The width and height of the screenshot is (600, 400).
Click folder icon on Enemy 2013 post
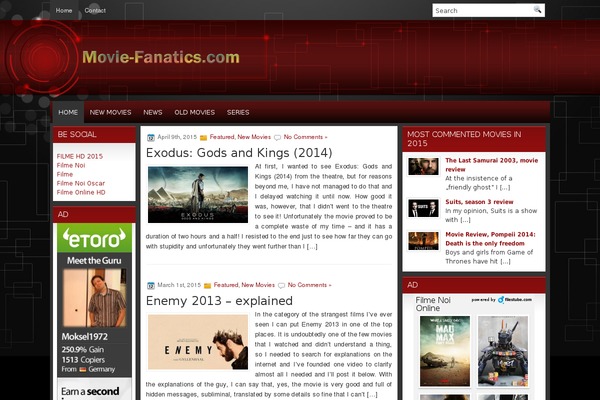coord(207,286)
